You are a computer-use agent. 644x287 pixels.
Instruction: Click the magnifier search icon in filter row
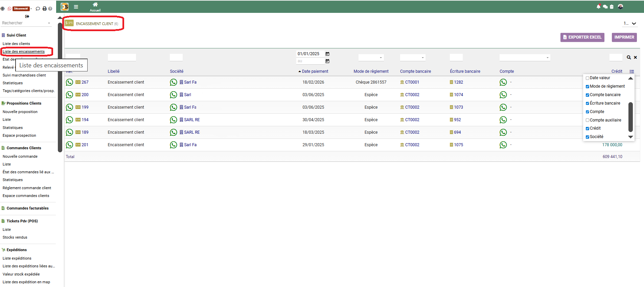(628, 58)
